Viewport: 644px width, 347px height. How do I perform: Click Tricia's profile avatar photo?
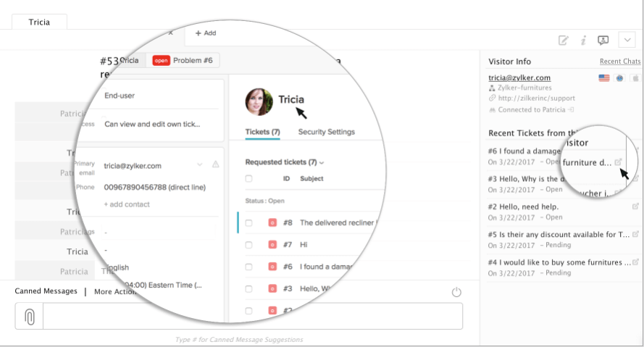point(259,101)
